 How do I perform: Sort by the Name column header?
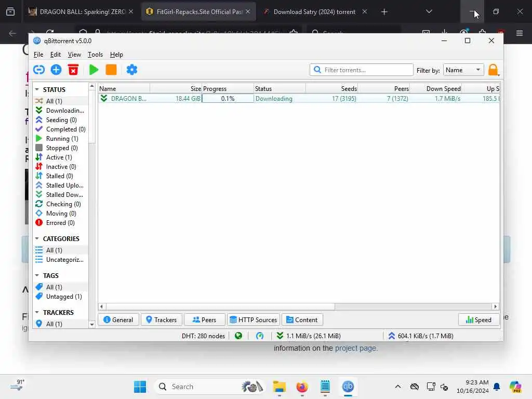(124, 88)
